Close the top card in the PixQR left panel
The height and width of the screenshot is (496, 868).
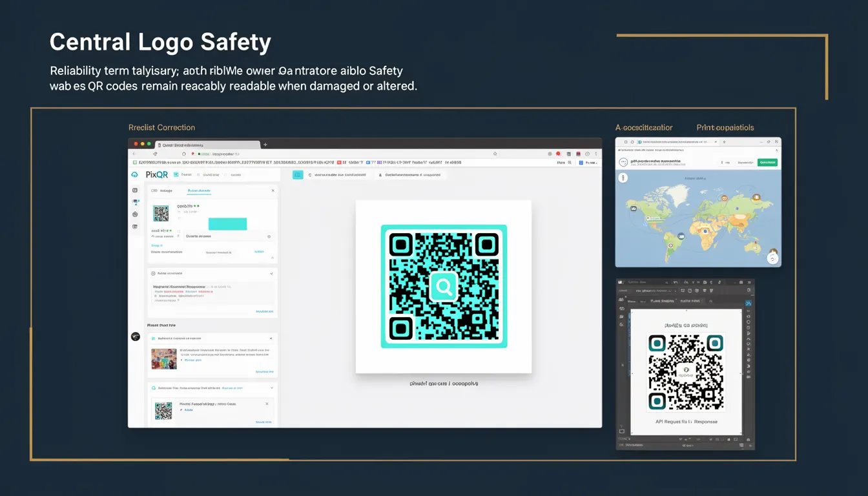pos(273,191)
